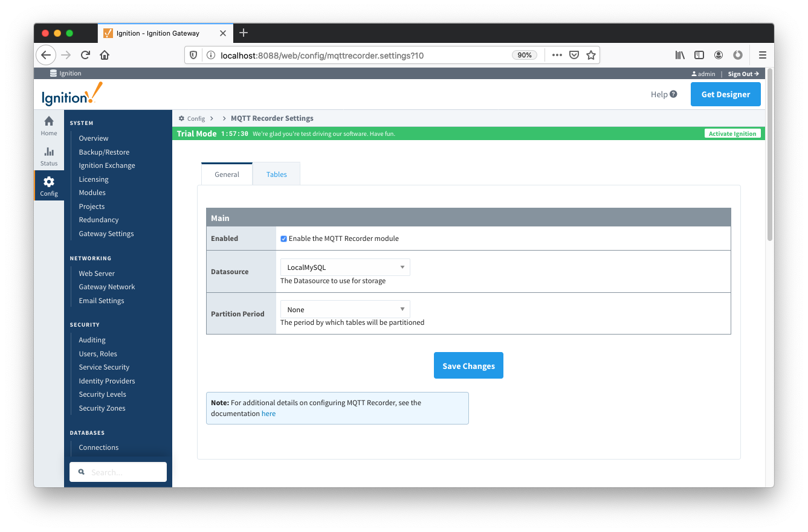Toggle the browser sidebar icon
The image size is (808, 532).
699,55
